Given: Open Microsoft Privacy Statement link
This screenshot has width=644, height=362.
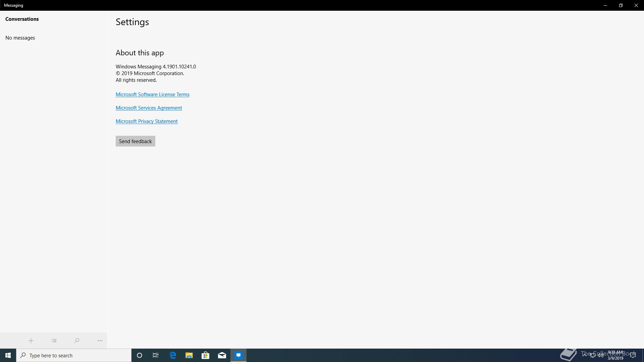Looking at the screenshot, I should [147, 121].
